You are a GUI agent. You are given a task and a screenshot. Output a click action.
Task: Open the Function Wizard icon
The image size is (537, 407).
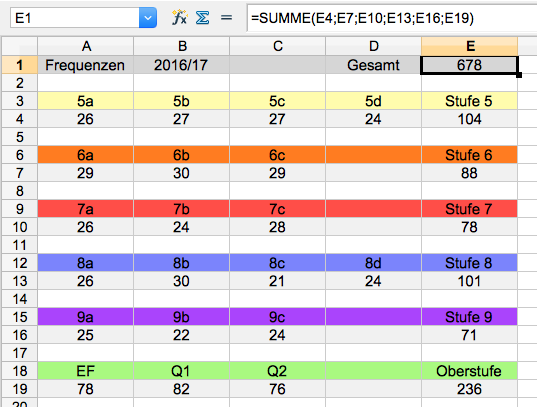click(179, 17)
